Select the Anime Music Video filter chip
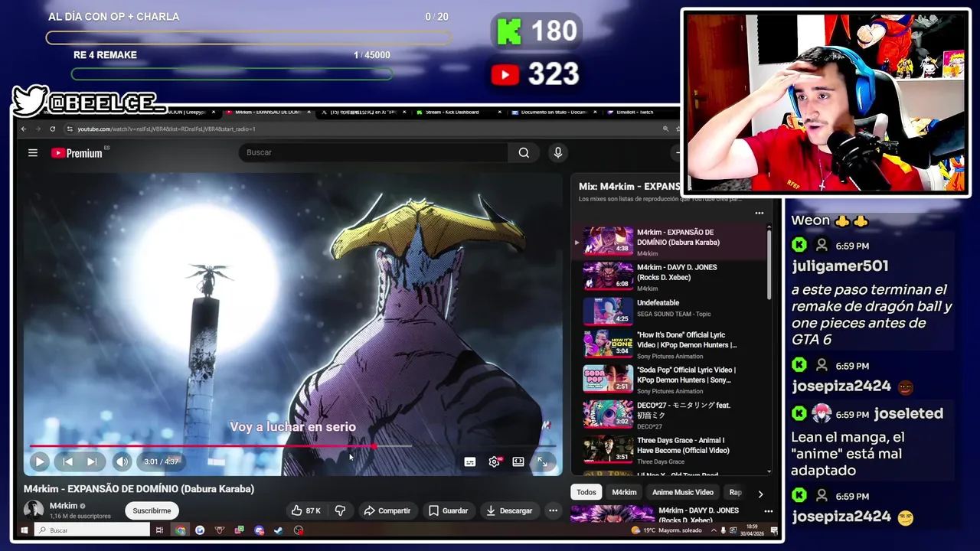The width and height of the screenshot is (980, 551). point(682,492)
